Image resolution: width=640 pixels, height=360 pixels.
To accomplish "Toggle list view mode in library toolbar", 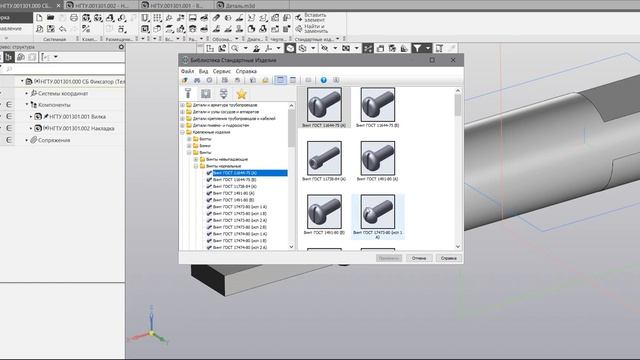I will click(x=293, y=80).
